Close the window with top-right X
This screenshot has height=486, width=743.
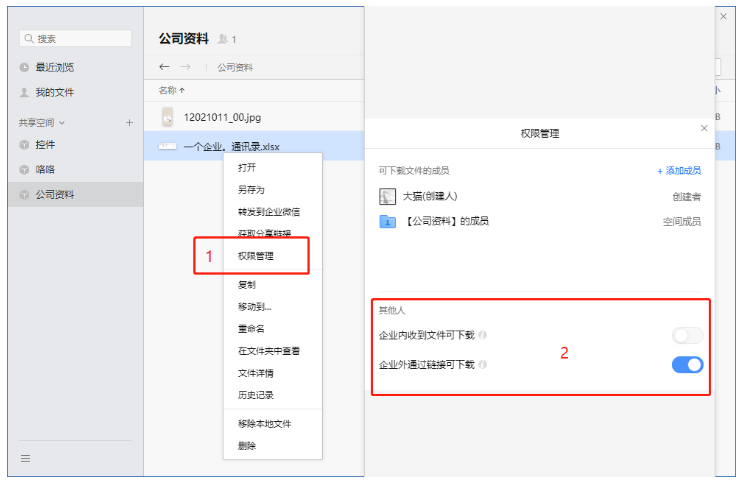click(x=724, y=16)
